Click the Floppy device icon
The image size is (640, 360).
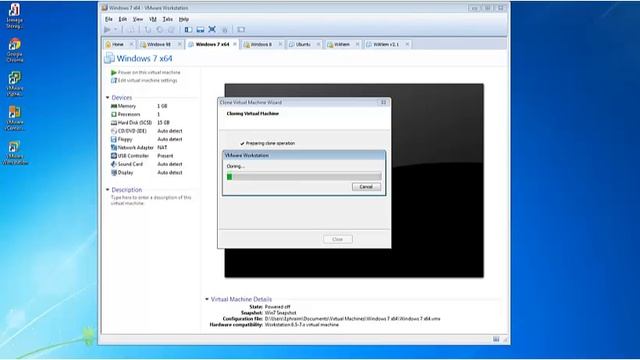[114, 139]
